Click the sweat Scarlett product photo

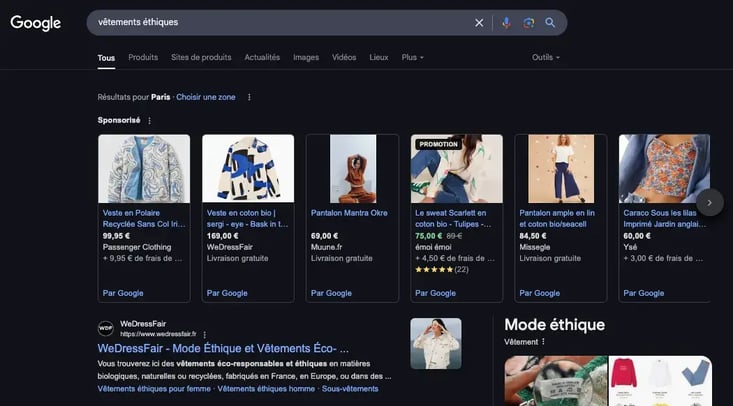click(457, 169)
